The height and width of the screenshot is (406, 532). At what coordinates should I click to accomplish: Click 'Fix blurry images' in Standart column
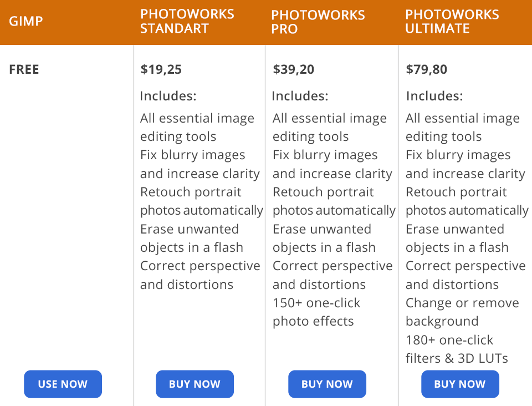pos(192,155)
